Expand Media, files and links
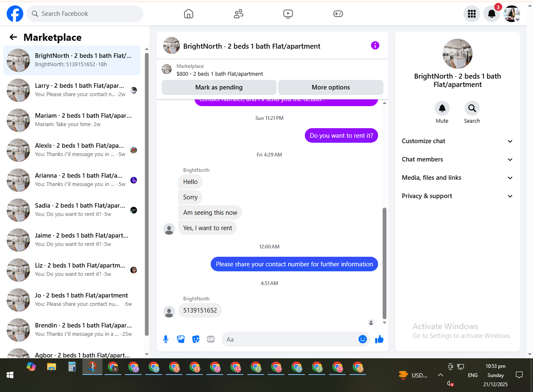533x392 pixels. point(458,178)
